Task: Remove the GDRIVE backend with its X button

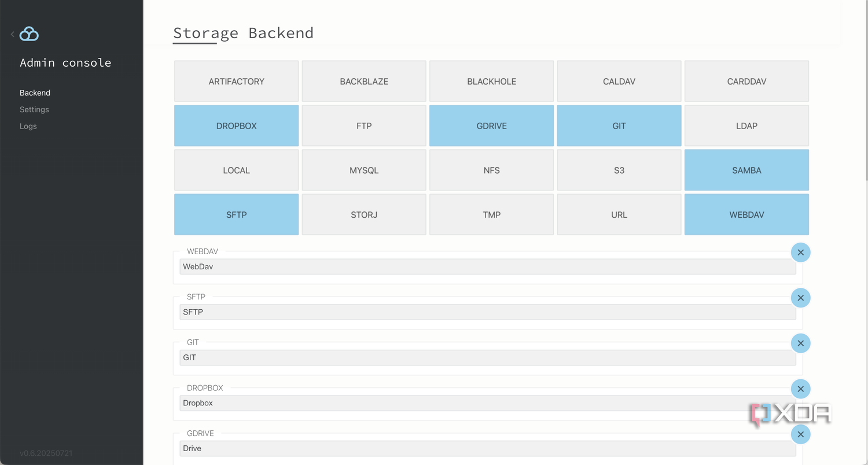Action: (x=801, y=434)
